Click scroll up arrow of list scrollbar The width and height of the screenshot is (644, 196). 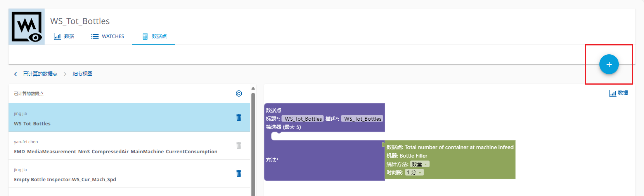(x=253, y=88)
